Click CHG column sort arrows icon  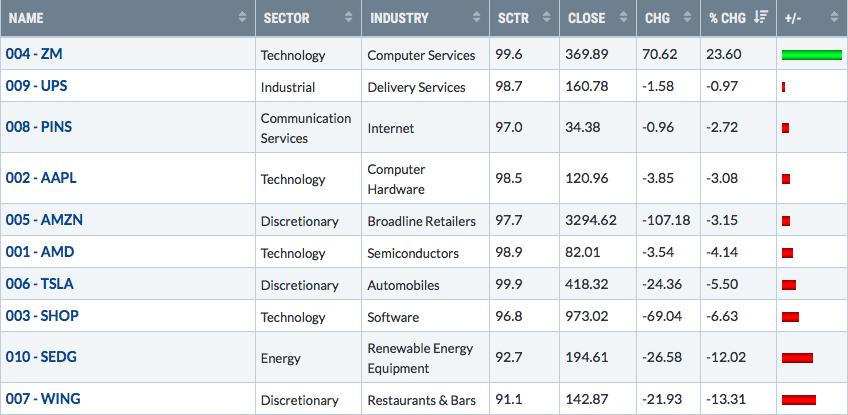pyautogui.click(x=687, y=17)
